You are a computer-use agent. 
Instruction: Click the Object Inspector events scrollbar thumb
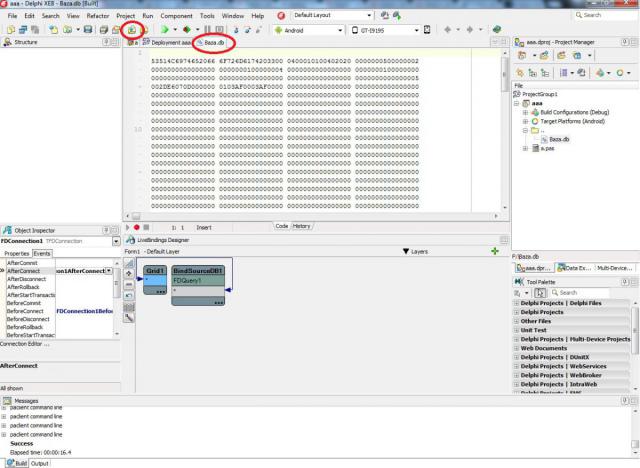[116, 284]
